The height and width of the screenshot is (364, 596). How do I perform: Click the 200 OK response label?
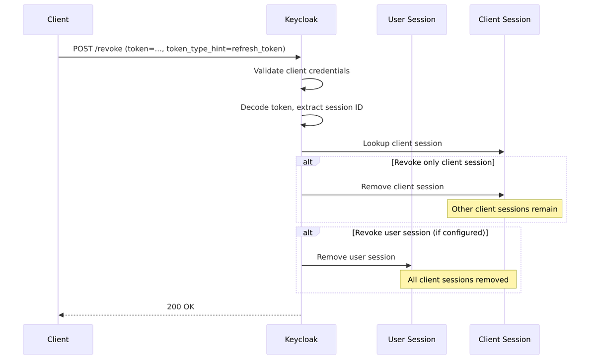(x=180, y=307)
